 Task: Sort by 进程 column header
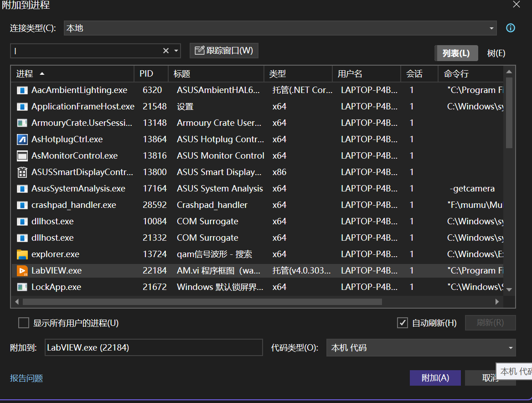(x=72, y=73)
